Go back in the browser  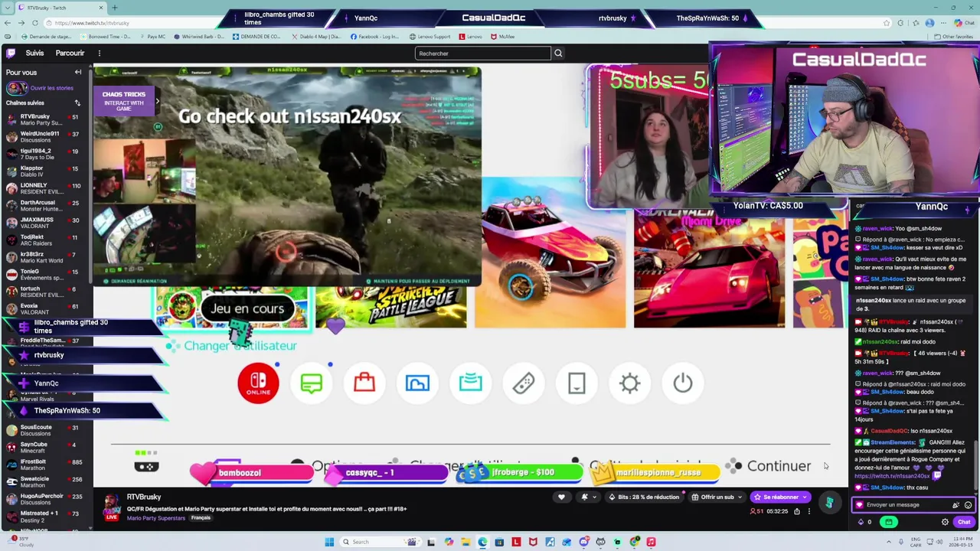click(x=8, y=23)
